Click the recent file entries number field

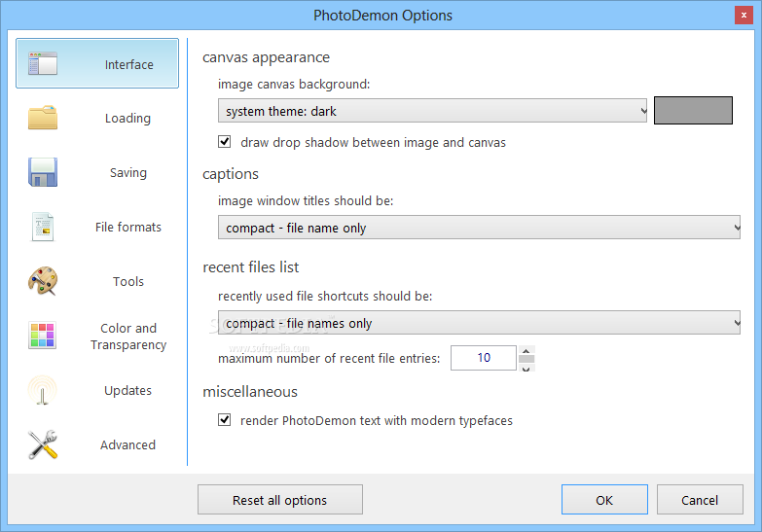(484, 358)
